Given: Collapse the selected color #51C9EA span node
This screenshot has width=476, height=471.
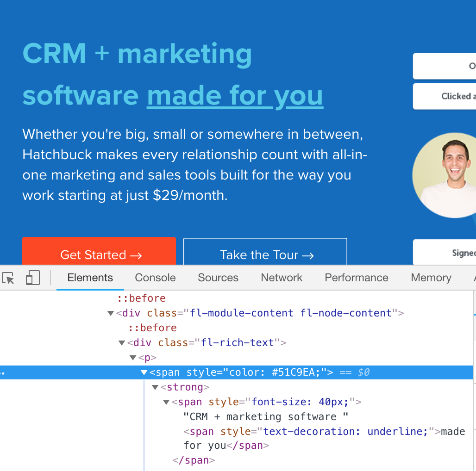Looking at the screenshot, I should [x=144, y=372].
